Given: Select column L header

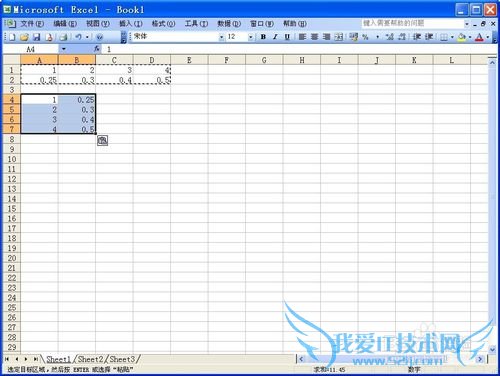Looking at the screenshot, I should (x=452, y=60).
